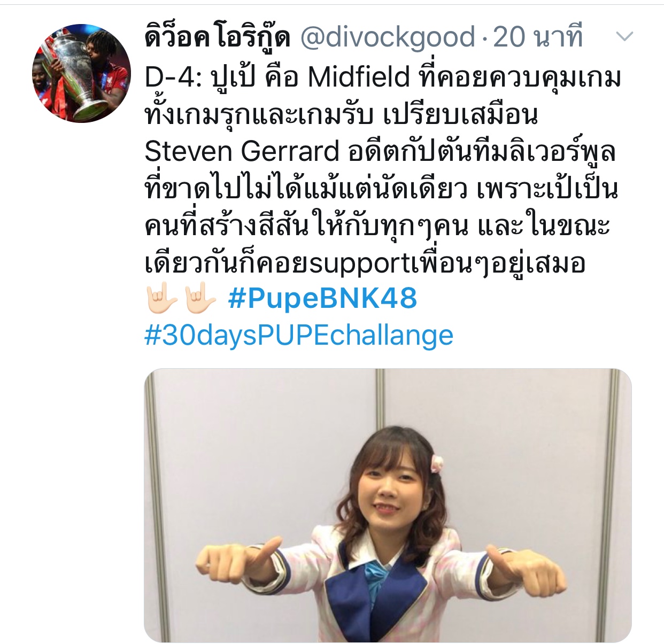Viewport: 664px width, 644px height.
Task: Open the #PupeBNK48 hashtag
Action: [322, 298]
